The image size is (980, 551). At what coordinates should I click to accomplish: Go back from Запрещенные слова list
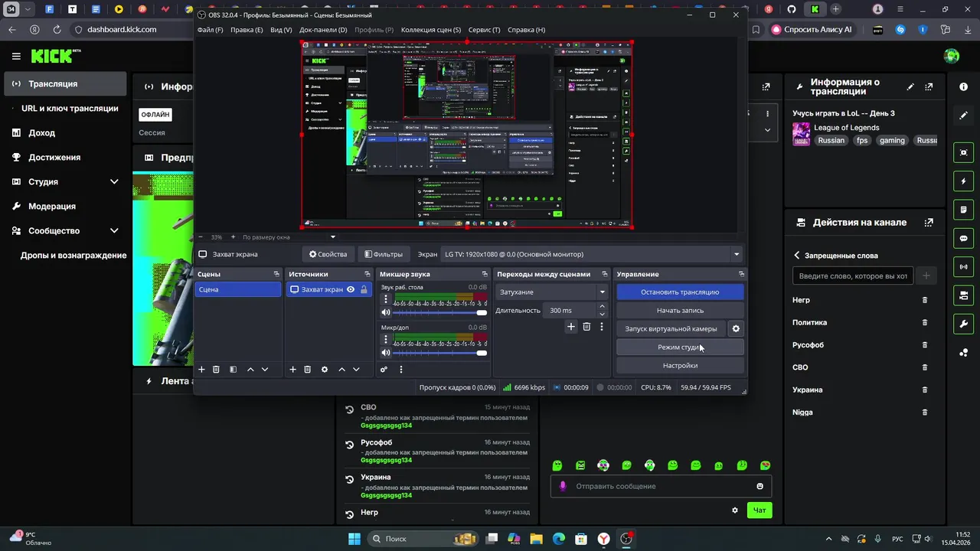[796, 256]
